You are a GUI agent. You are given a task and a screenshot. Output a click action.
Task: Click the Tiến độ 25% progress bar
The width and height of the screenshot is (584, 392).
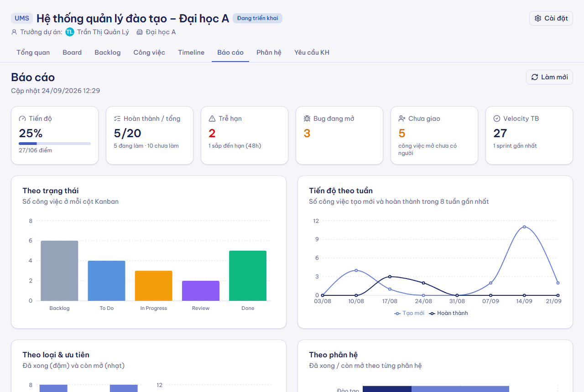click(x=55, y=144)
